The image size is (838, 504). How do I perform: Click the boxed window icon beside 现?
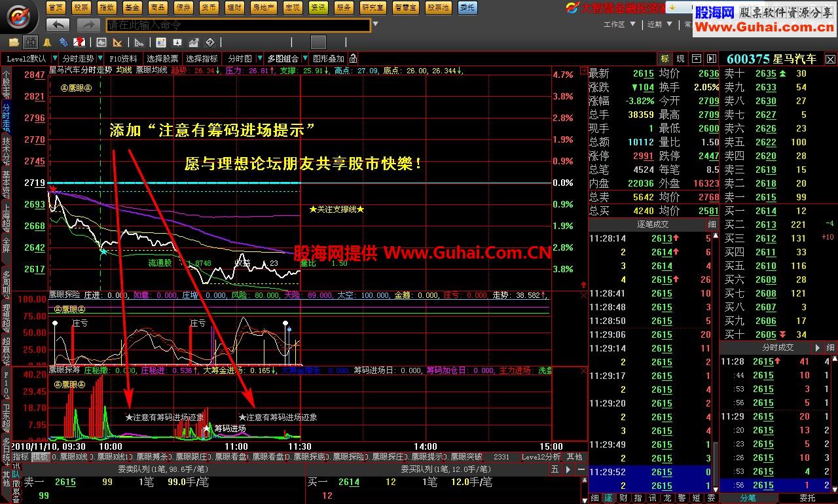[696, 59]
